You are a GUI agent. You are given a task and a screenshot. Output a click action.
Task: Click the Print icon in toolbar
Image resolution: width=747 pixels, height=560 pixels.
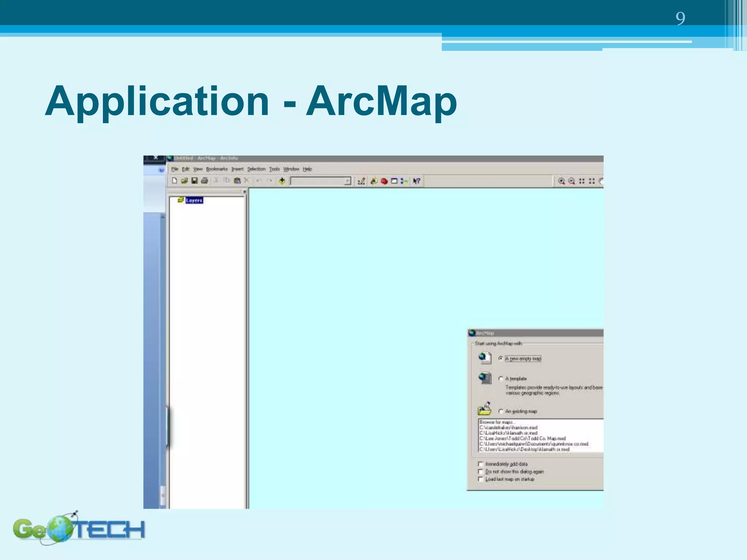(x=205, y=181)
